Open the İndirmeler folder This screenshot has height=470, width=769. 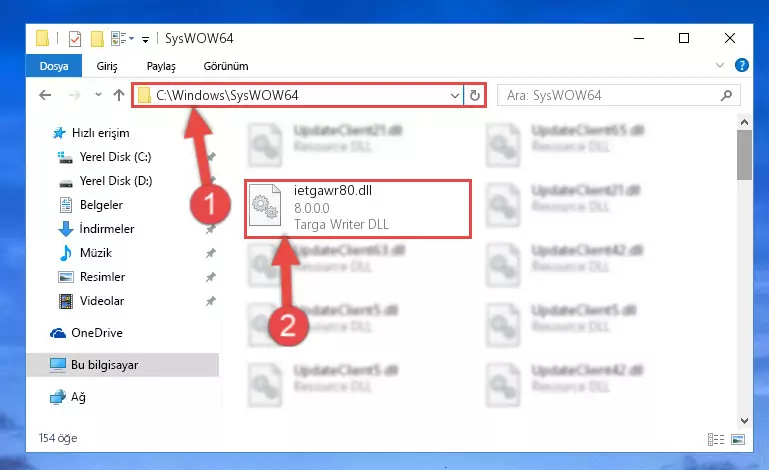coord(106,229)
